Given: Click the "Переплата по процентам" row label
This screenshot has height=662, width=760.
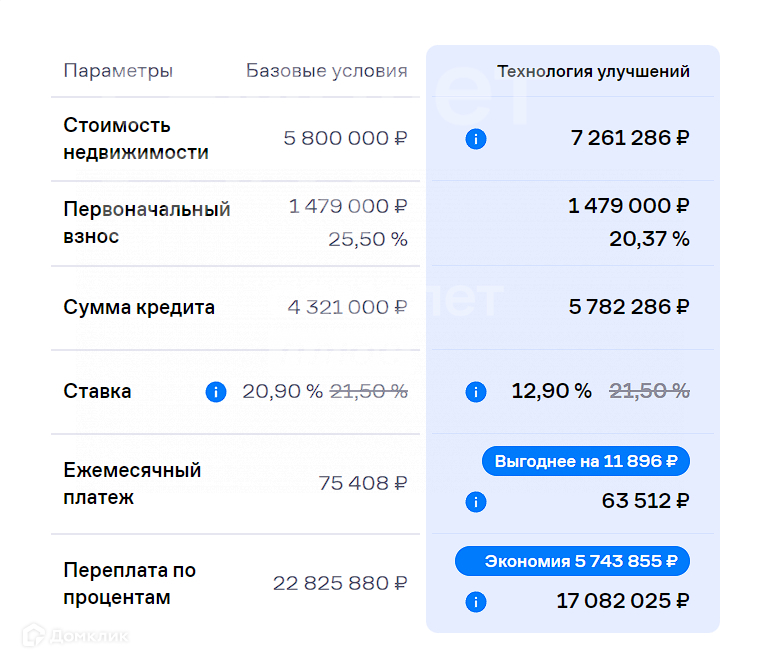Looking at the screenshot, I should (129, 584).
